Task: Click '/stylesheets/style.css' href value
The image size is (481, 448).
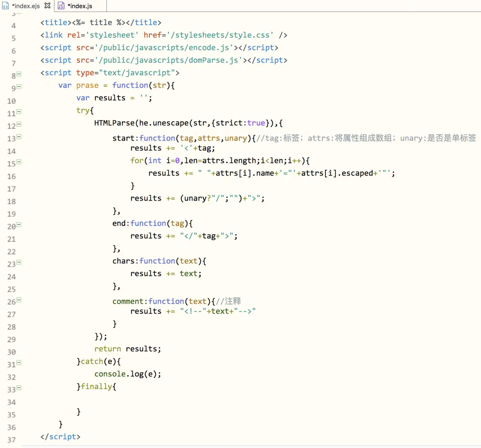Action: tap(220, 35)
